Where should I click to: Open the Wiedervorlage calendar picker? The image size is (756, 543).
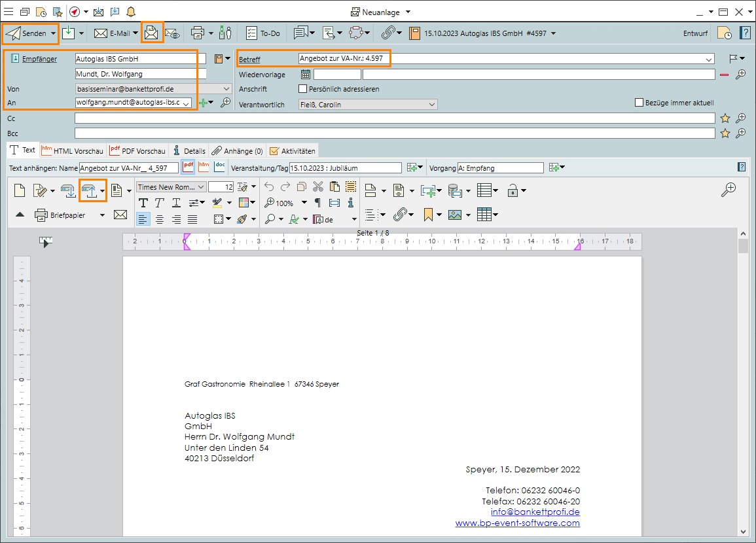306,75
